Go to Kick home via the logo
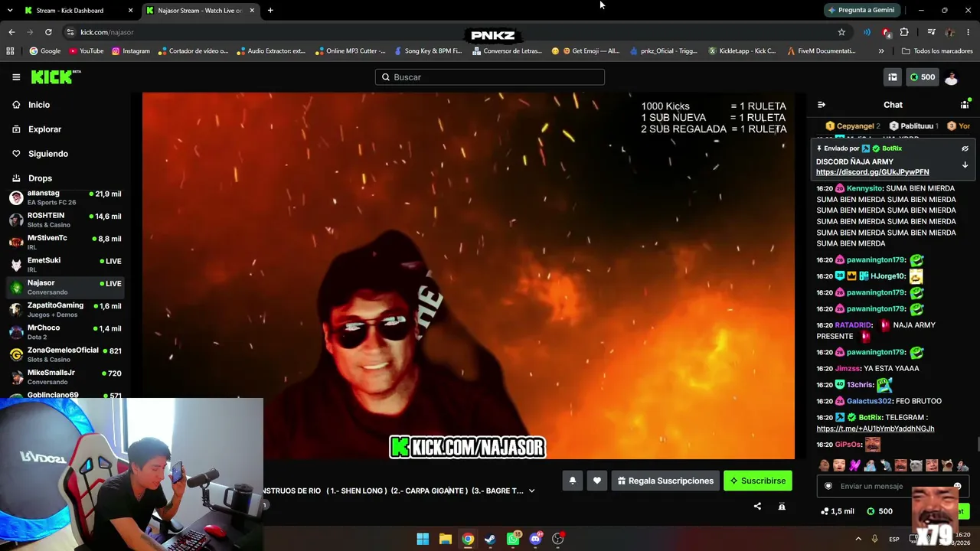 coord(55,77)
